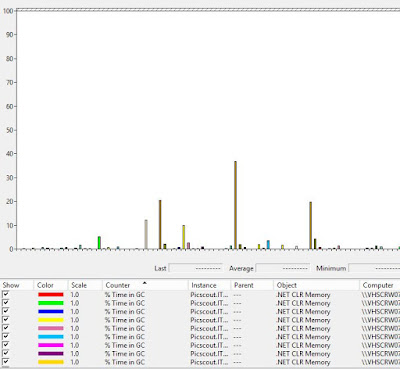Sort by the Show column header
The height and width of the screenshot is (369, 400).
tap(17, 285)
